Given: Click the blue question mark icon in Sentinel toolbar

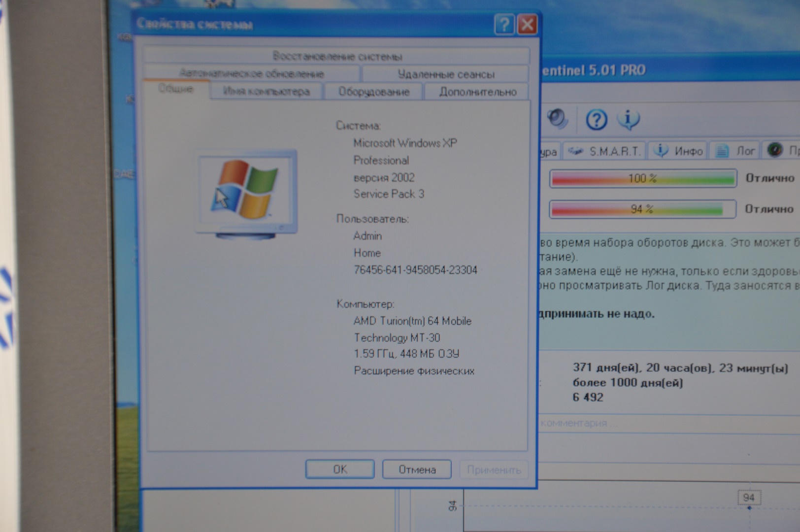Looking at the screenshot, I should click(596, 120).
